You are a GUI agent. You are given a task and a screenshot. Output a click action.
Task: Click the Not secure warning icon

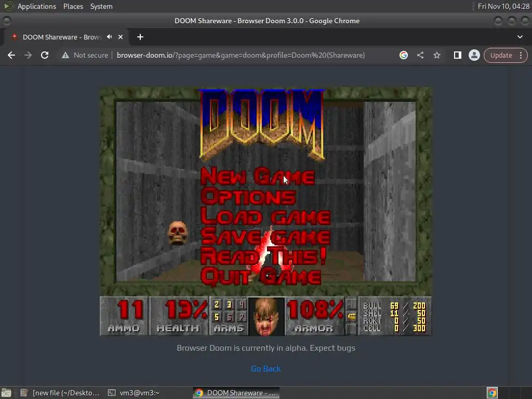coord(65,55)
